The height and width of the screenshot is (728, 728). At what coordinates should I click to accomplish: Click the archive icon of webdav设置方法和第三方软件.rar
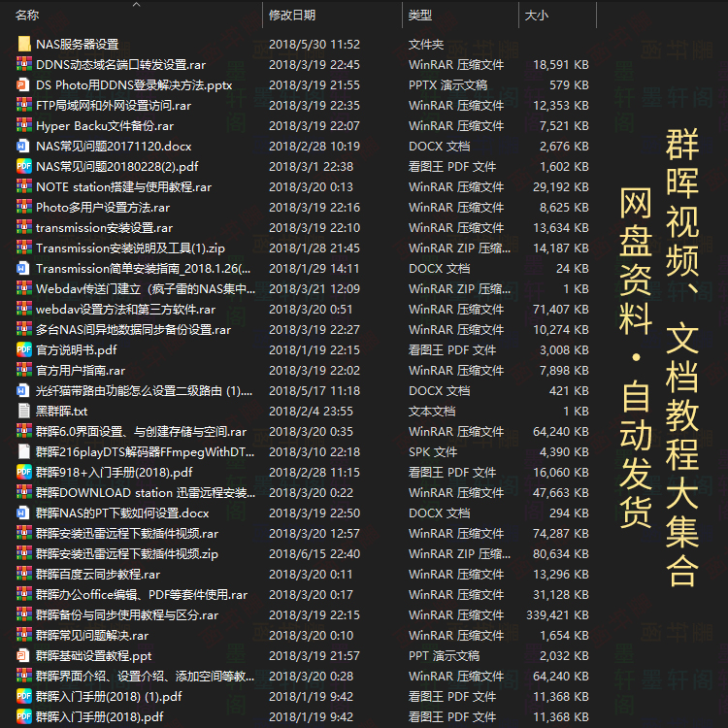click(24, 310)
